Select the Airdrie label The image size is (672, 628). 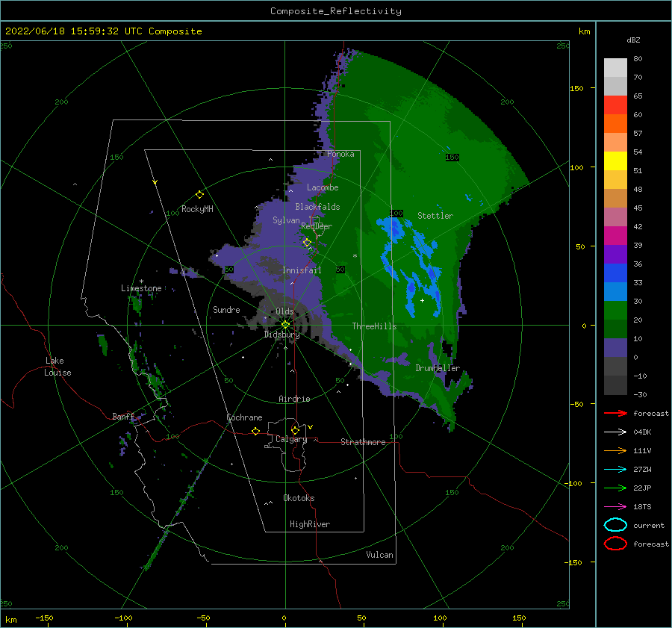[x=294, y=399]
